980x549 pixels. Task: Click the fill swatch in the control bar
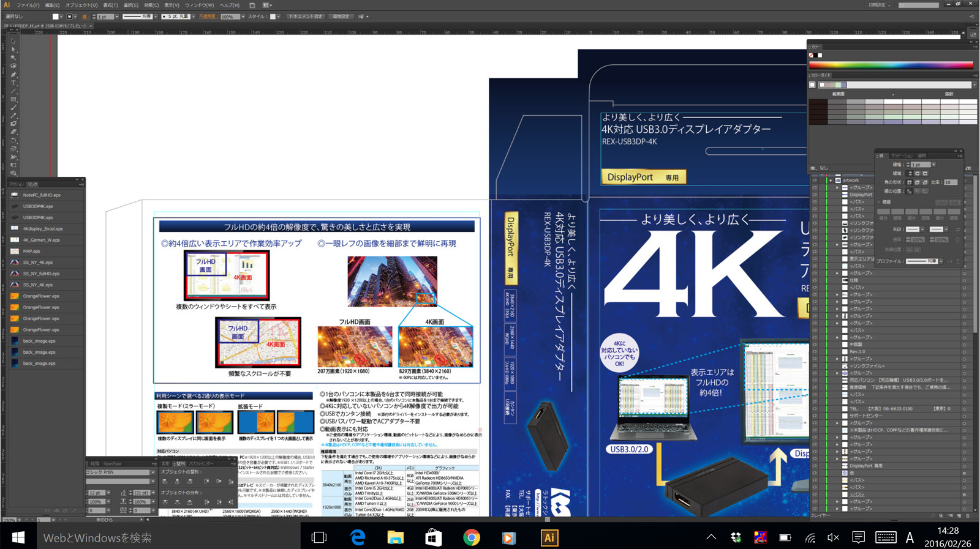[x=55, y=17]
